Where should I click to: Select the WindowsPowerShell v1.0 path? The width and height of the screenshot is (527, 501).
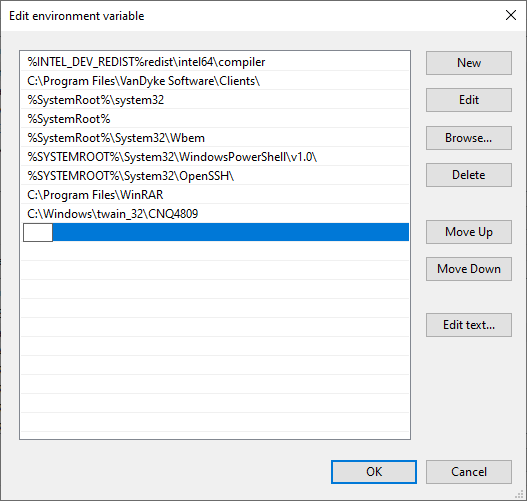click(x=215, y=157)
